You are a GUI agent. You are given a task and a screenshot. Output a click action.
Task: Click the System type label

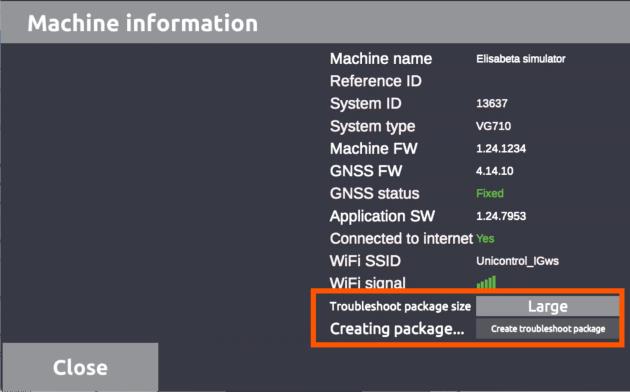(372, 127)
